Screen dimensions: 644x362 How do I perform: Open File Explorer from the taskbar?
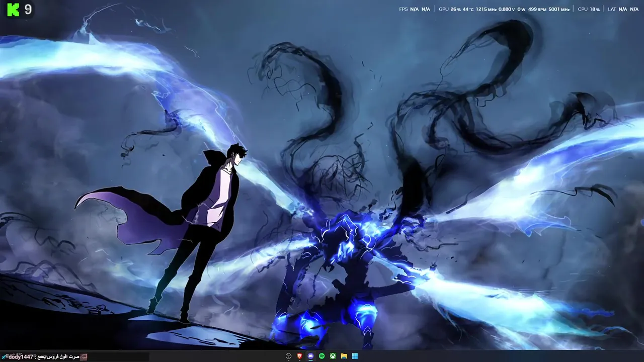point(344,356)
